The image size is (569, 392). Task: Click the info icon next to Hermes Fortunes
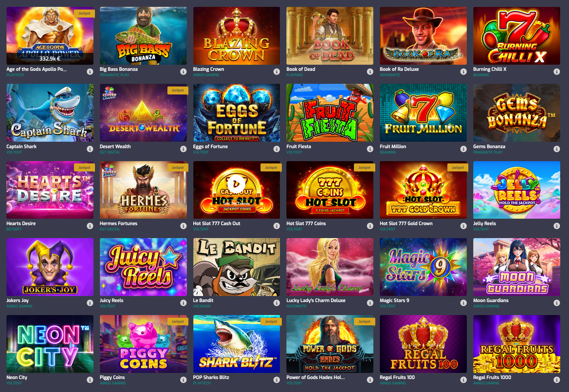pyautogui.click(x=183, y=226)
